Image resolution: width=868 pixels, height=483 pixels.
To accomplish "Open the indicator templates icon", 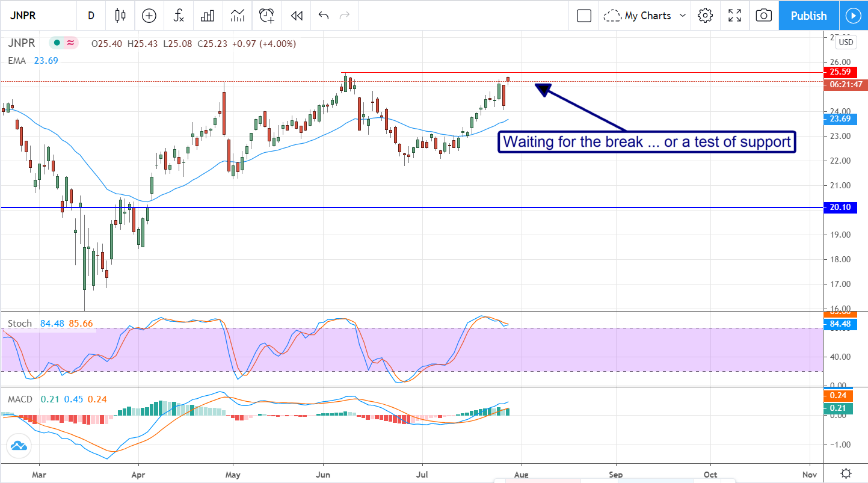I will pos(237,16).
